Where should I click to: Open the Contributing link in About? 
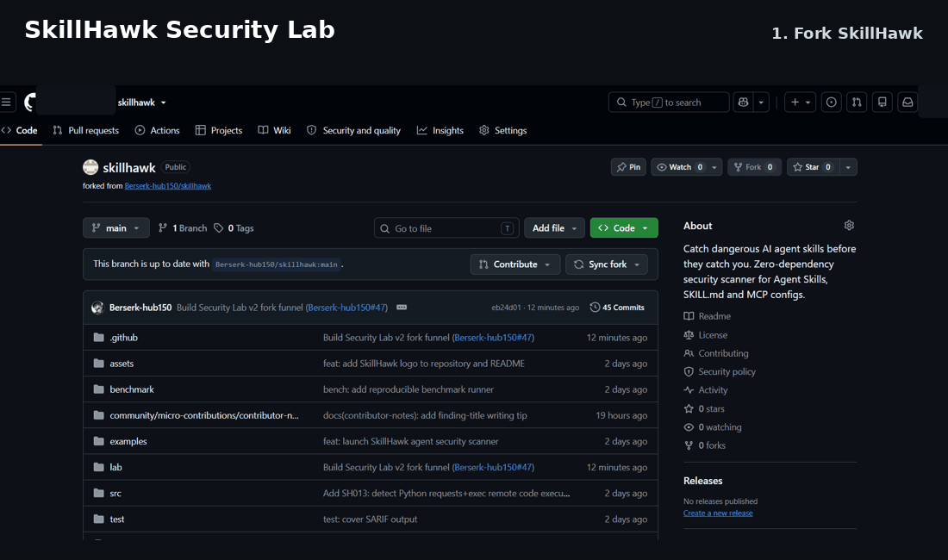click(x=716, y=352)
